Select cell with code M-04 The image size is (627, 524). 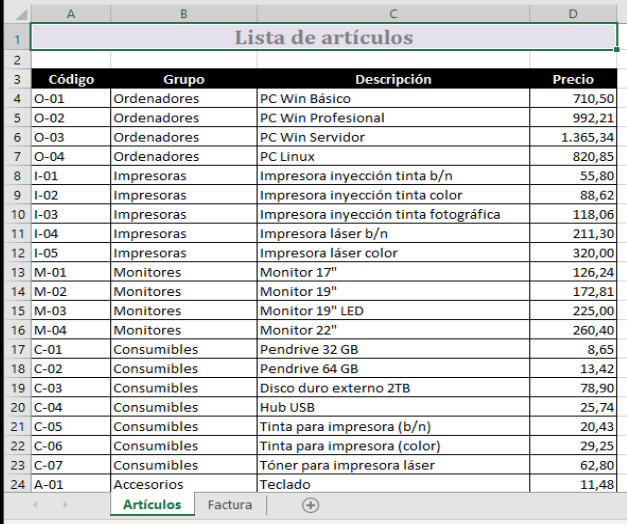71,330
